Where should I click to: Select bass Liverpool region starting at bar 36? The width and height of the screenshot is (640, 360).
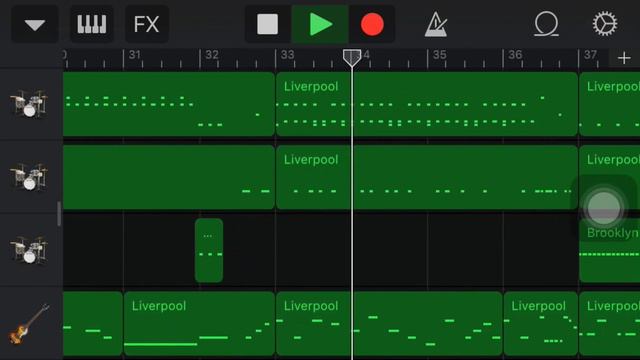[540, 323]
